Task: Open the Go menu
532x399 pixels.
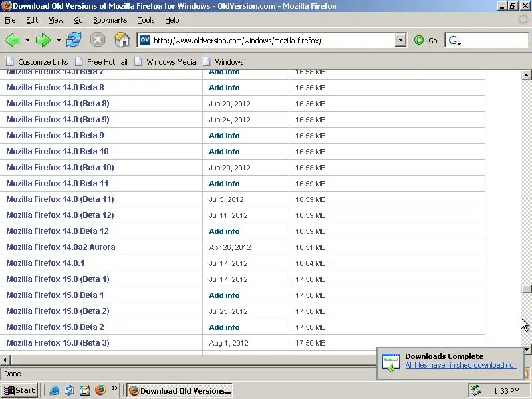Action: pyautogui.click(x=78, y=20)
